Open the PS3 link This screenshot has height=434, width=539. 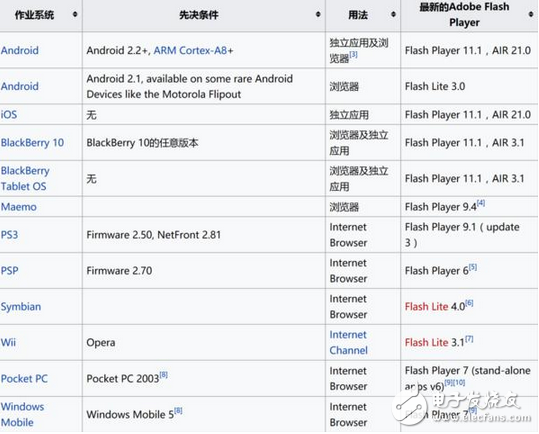tap(9, 235)
